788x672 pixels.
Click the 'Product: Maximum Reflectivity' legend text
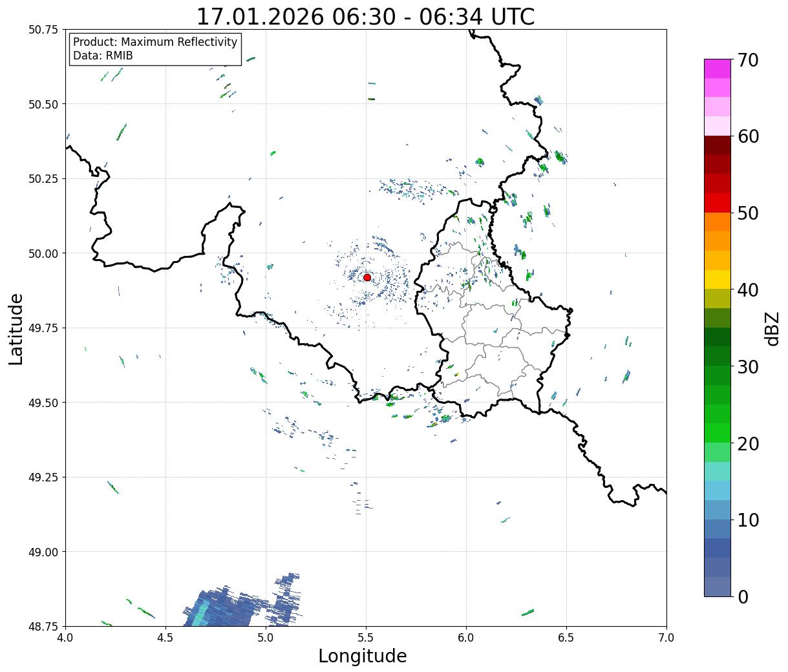coord(155,42)
